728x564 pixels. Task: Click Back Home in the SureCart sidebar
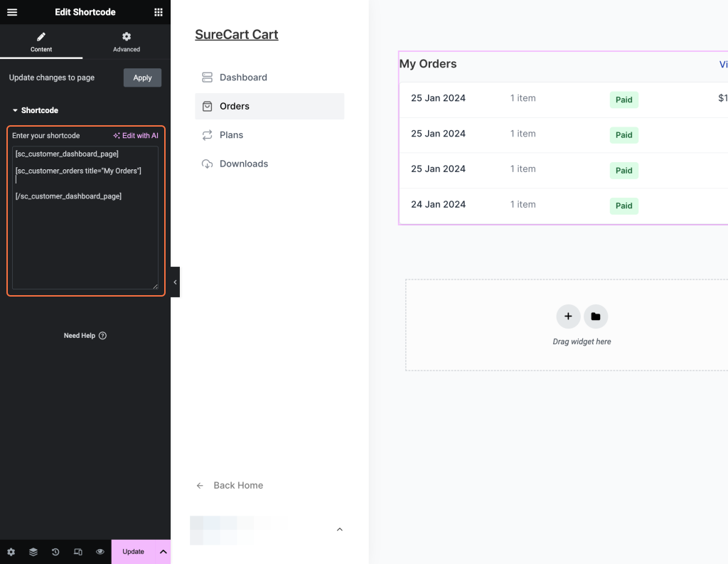237,485
